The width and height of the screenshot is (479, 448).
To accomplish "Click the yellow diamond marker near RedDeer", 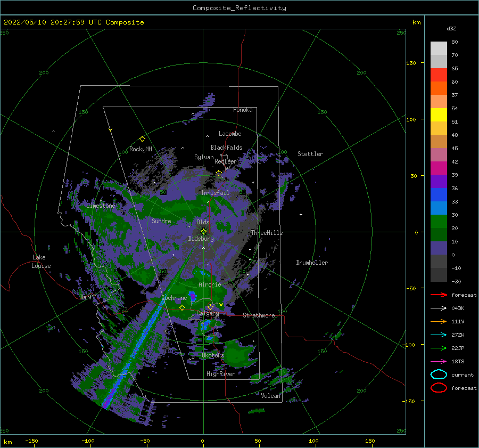I will pyautogui.click(x=219, y=173).
